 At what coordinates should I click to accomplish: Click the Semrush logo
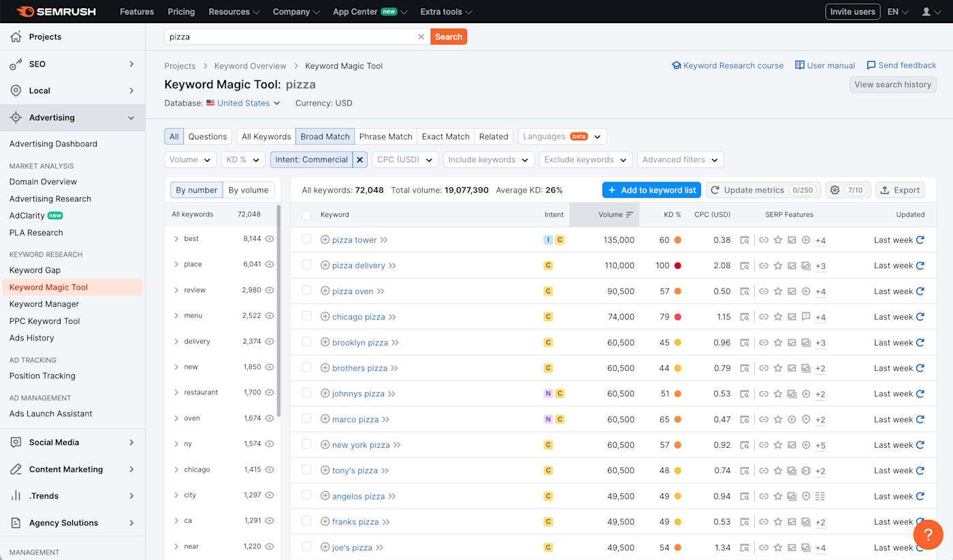56,12
